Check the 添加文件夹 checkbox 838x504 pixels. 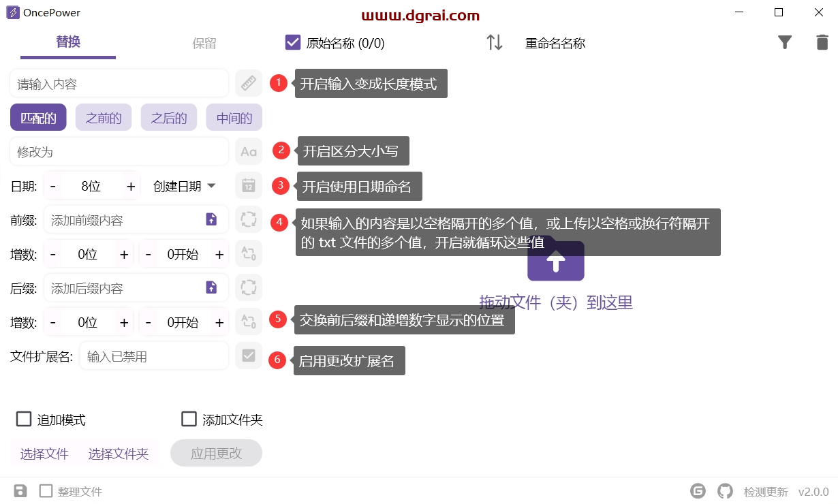click(x=189, y=419)
